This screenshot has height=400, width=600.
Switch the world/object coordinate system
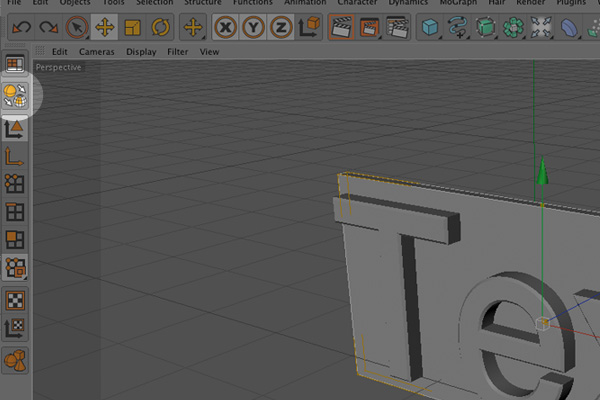[x=309, y=27]
